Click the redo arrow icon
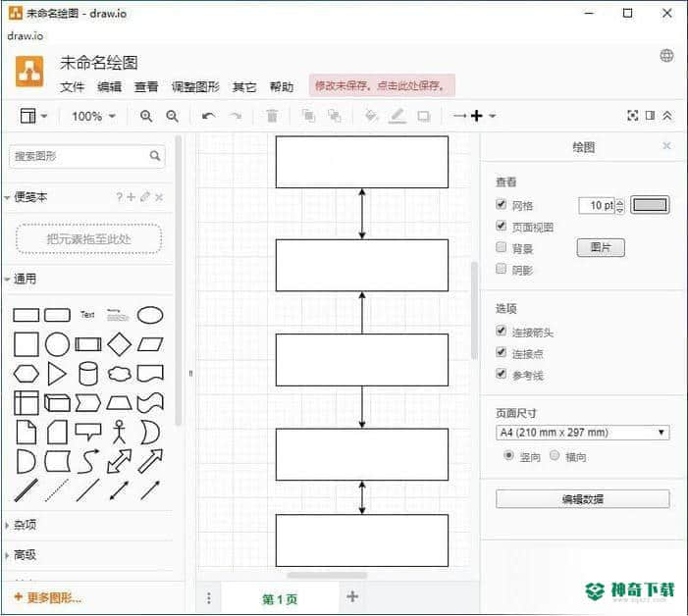Image resolution: width=688 pixels, height=616 pixels. coord(237,116)
